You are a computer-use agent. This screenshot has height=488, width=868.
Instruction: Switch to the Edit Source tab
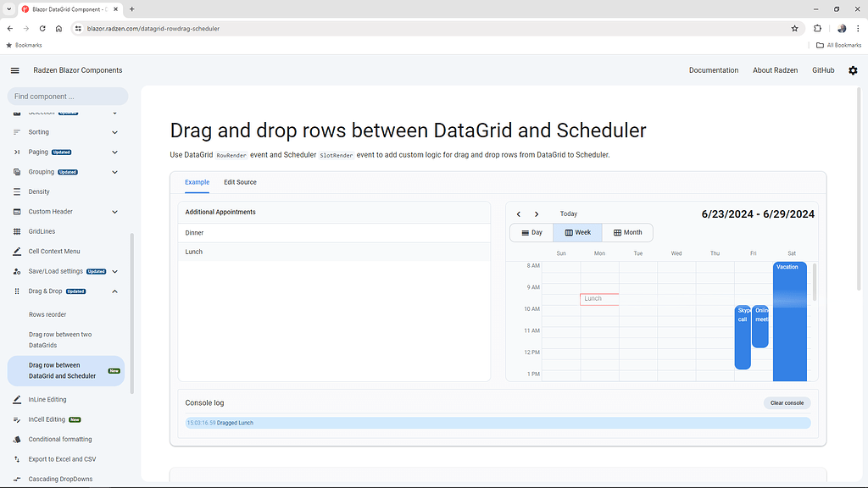pyautogui.click(x=240, y=182)
